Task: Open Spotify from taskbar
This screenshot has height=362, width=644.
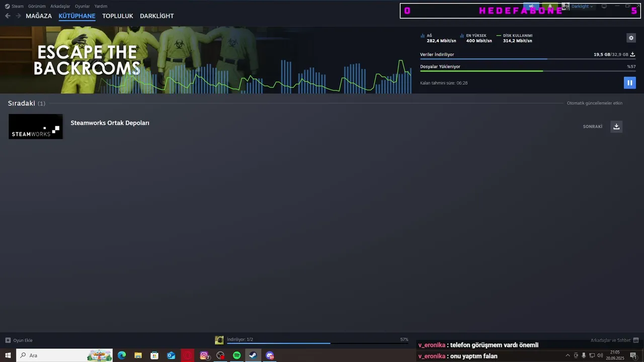Action: [237, 355]
